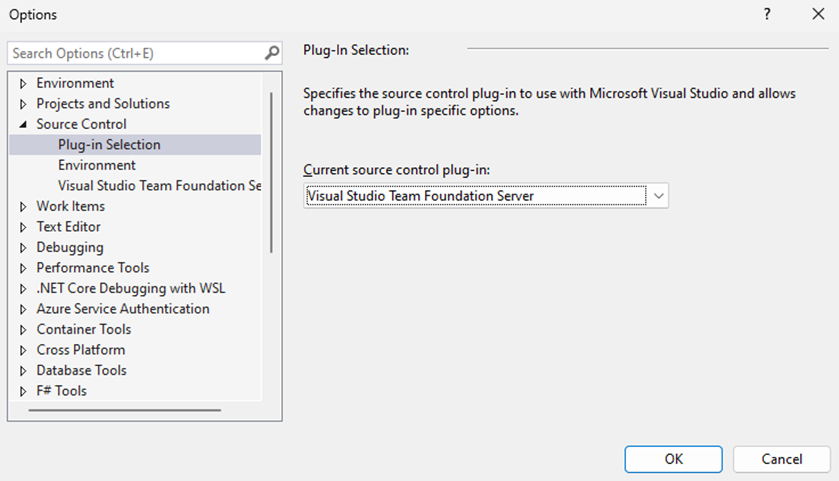Expand .NET Core Debugging with WSL arrow

pyautogui.click(x=23, y=288)
